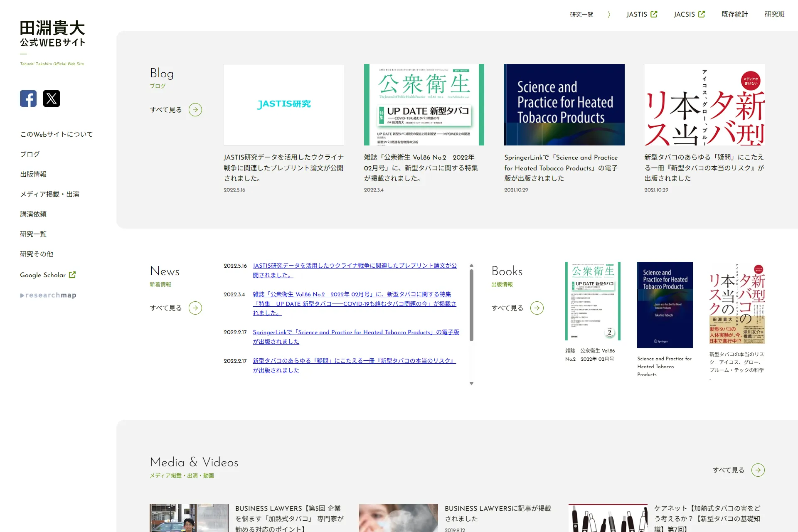Open blog title SpringerLinkで電子版が出版
This screenshot has height=532, width=798.
(561, 168)
